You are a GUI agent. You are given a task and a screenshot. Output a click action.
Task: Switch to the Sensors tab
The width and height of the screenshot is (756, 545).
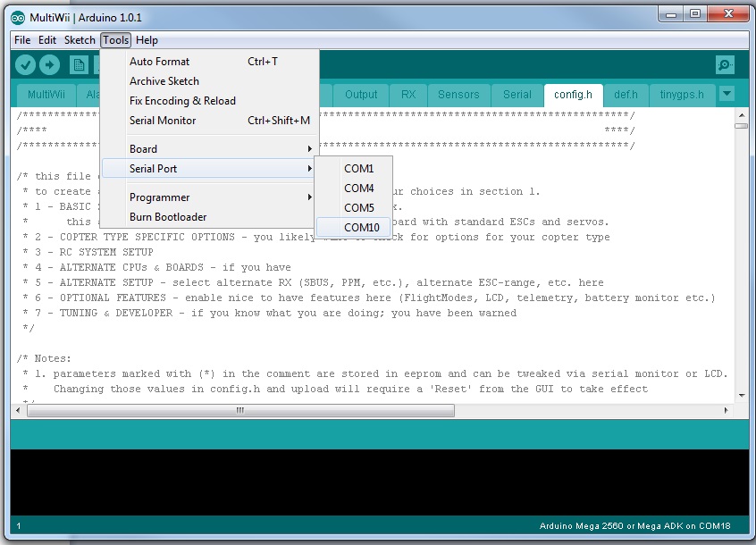coord(458,94)
